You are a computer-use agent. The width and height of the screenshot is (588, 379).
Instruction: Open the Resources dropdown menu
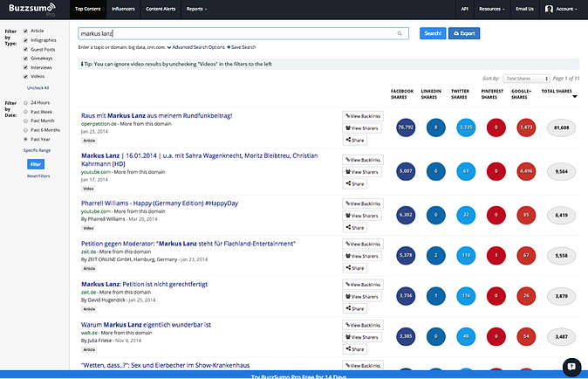click(492, 9)
